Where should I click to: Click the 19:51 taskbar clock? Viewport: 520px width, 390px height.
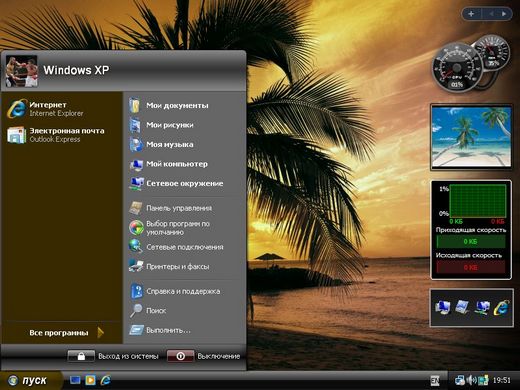point(502,380)
